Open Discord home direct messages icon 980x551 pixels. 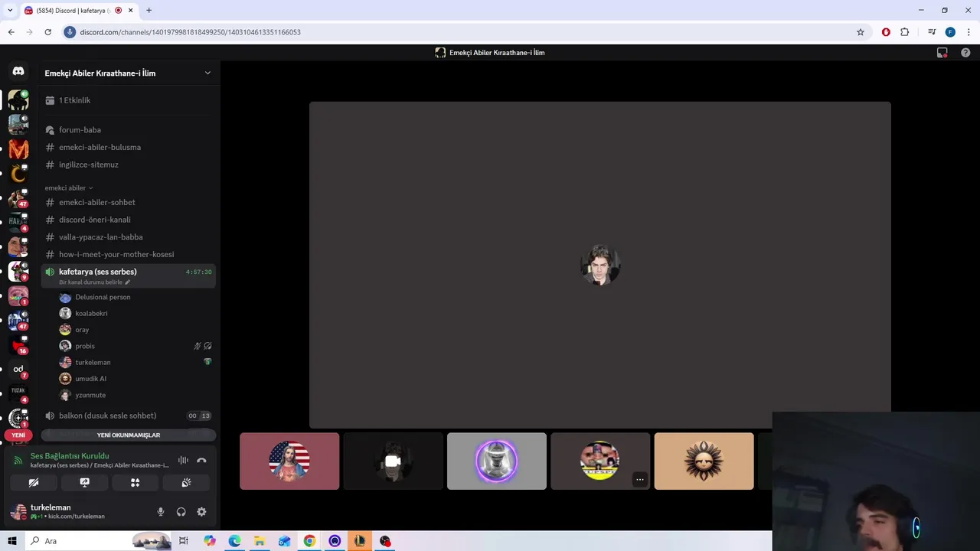[18, 71]
